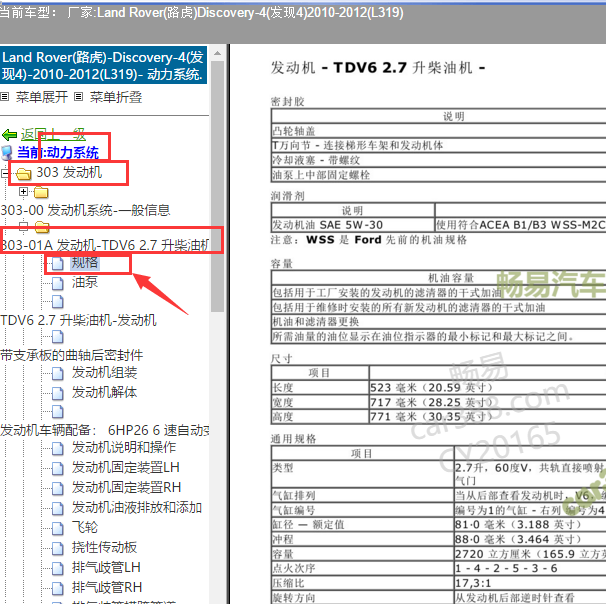Open the 排气歧管RH page
The height and width of the screenshot is (604, 606).
[x=107, y=588]
